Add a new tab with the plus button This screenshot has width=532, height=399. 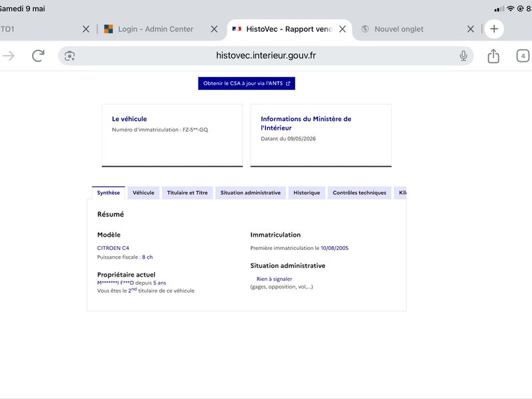(494, 29)
